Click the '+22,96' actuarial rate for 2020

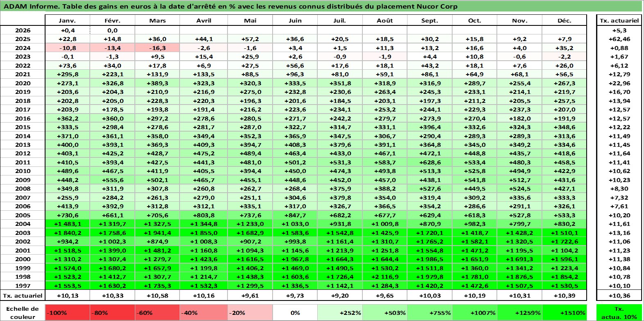[x=619, y=83]
